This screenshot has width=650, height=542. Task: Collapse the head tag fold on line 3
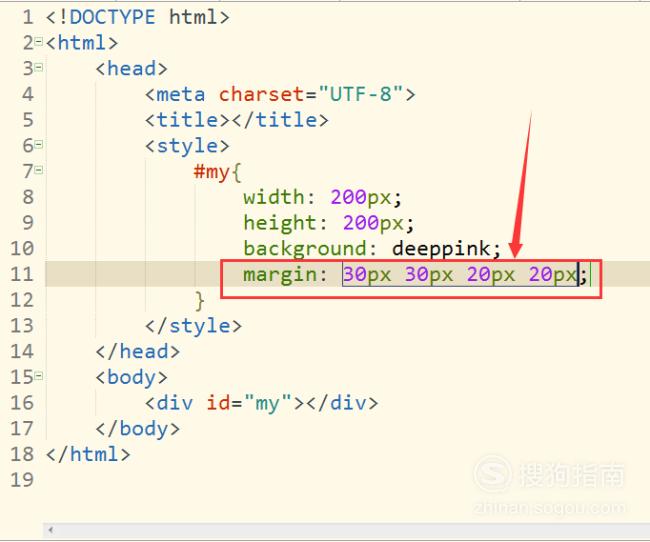[x=39, y=67]
